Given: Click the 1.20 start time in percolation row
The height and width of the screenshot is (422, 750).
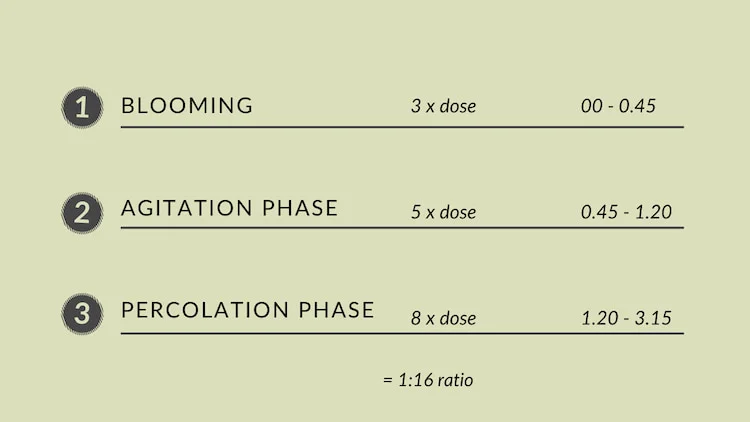Looking at the screenshot, I should point(599,319).
